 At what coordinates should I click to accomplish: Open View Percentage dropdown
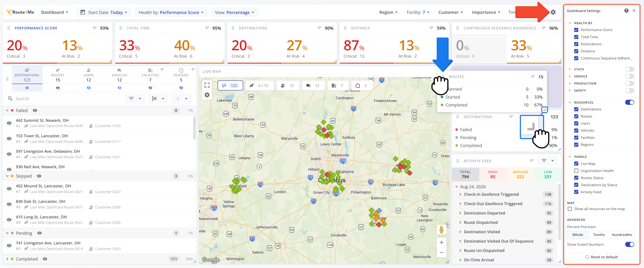coord(234,12)
